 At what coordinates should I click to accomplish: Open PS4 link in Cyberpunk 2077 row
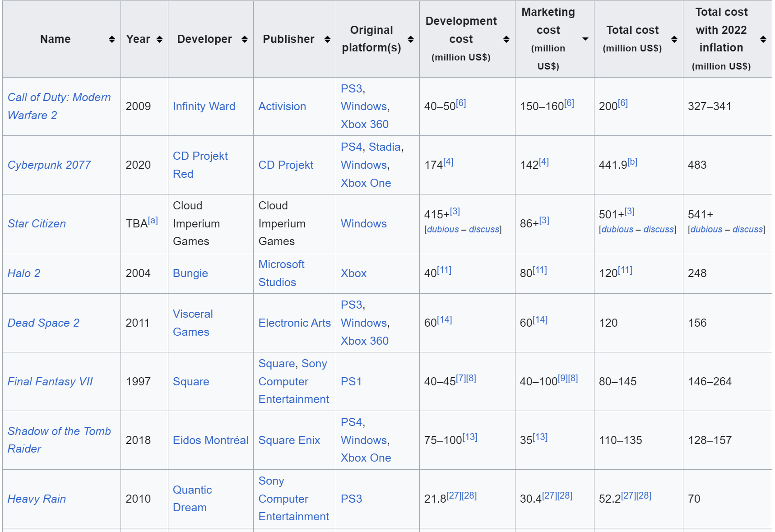351,147
